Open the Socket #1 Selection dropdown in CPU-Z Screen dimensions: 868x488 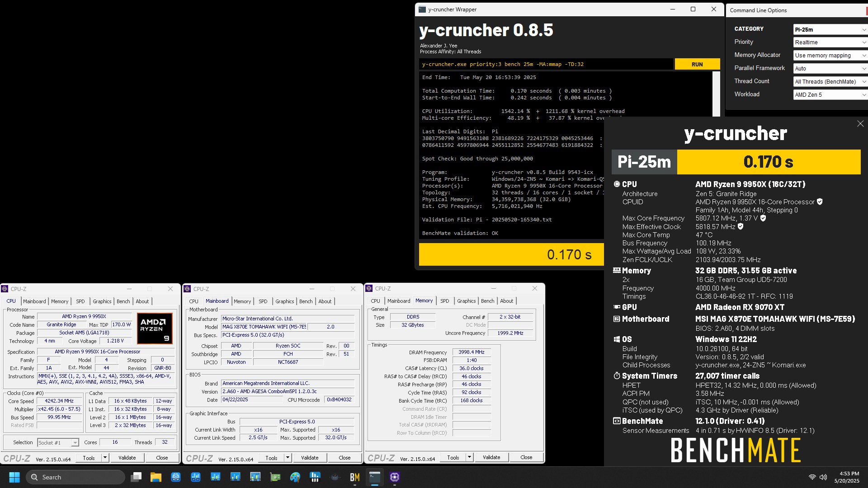(x=58, y=442)
